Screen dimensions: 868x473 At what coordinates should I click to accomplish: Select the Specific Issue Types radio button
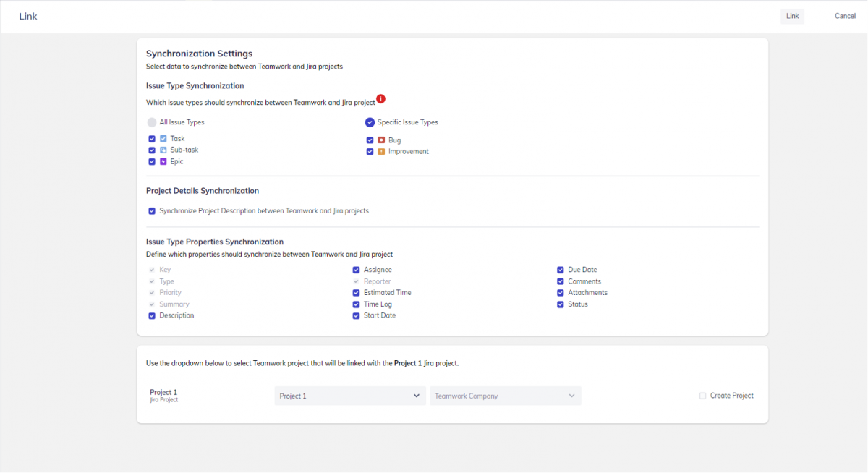370,122
